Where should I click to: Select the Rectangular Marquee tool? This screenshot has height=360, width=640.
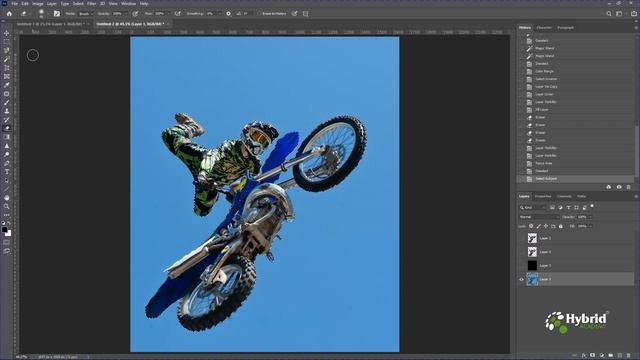7,42
